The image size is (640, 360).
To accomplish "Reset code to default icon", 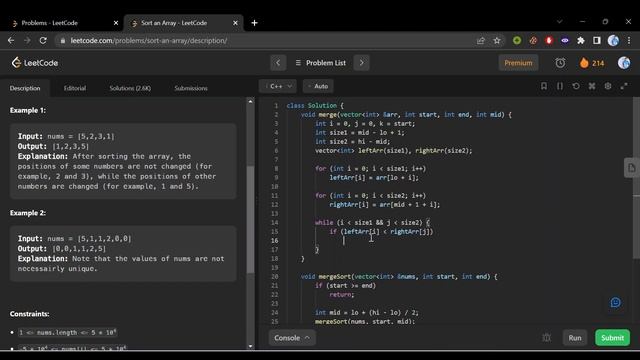I will click(576, 86).
